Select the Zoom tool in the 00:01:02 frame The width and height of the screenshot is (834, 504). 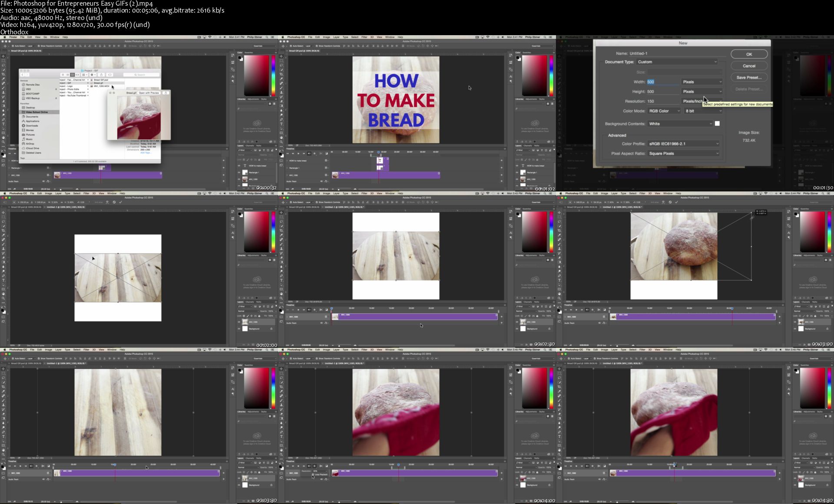point(281,142)
